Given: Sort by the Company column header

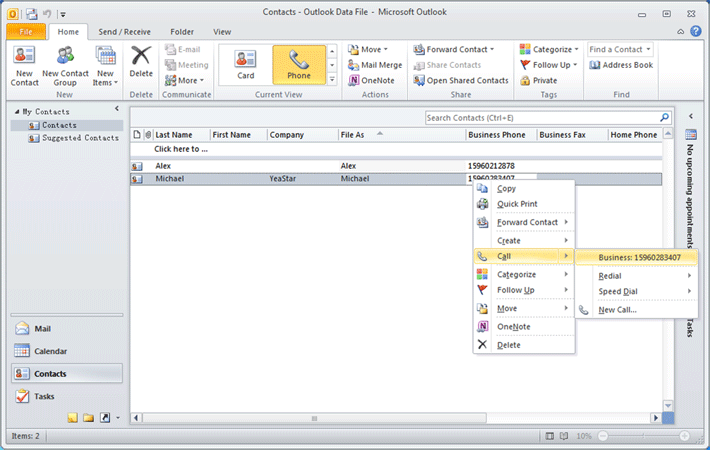Looking at the screenshot, I should (x=303, y=135).
